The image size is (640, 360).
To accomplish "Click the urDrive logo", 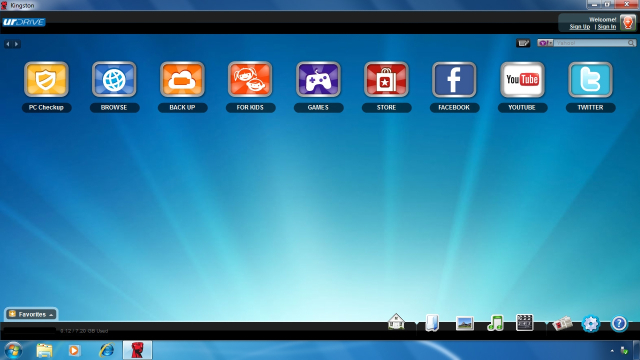I will [24, 22].
